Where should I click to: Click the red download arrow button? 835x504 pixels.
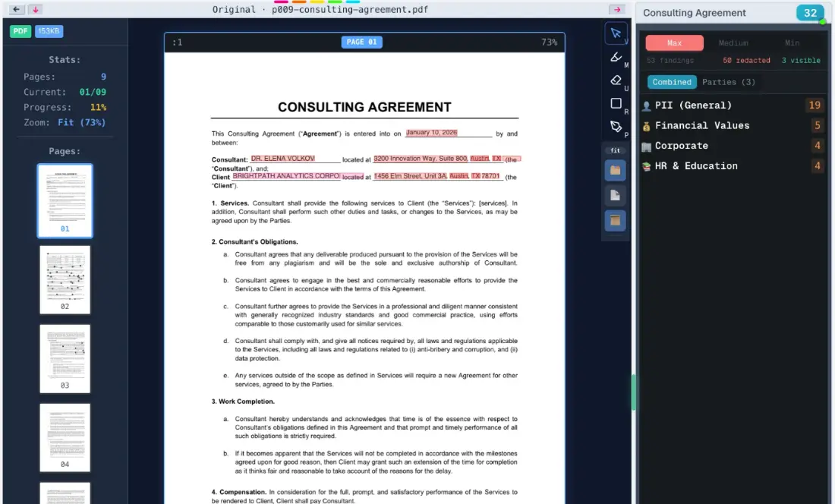(x=35, y=9)
